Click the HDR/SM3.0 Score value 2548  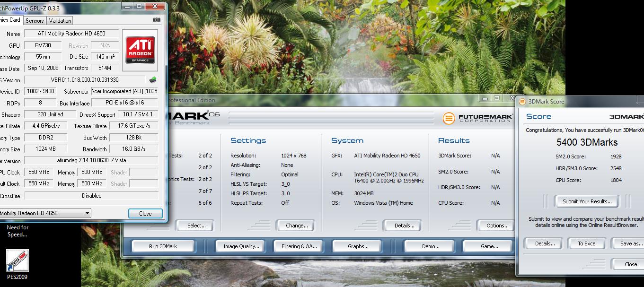(616, 168)
